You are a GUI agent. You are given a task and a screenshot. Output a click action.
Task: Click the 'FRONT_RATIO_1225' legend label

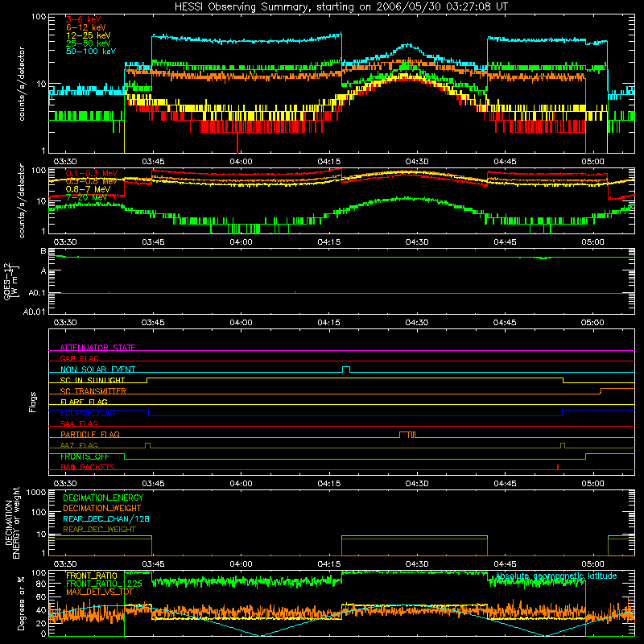(x=104, y=584)
